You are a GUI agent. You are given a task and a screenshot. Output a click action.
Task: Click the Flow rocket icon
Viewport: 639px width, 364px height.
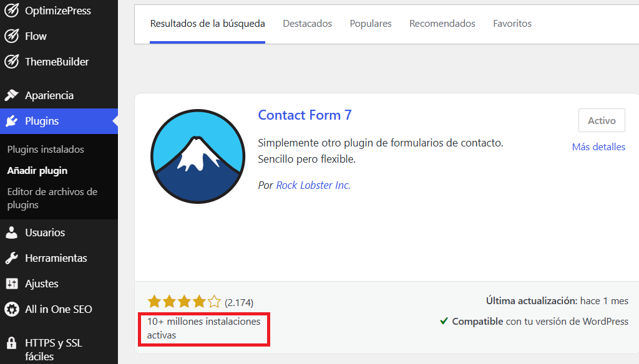pyautogui.click(x=12, y=36)
